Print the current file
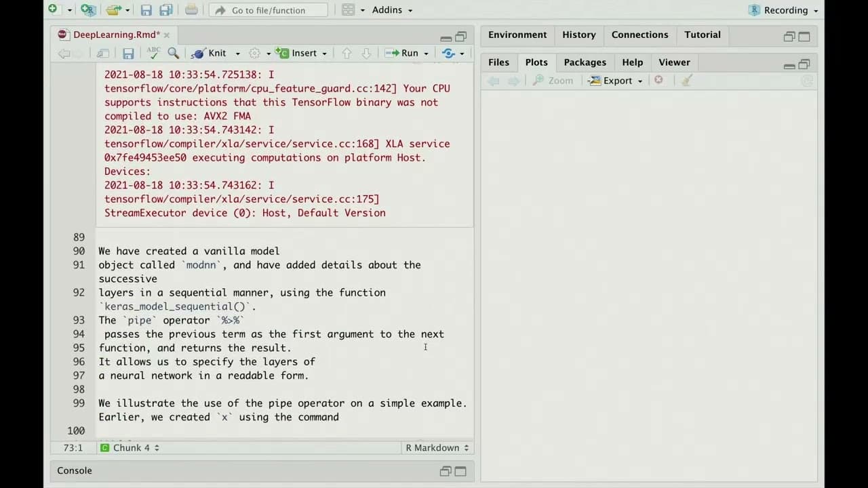868x488 pixels. click(191, 9)
